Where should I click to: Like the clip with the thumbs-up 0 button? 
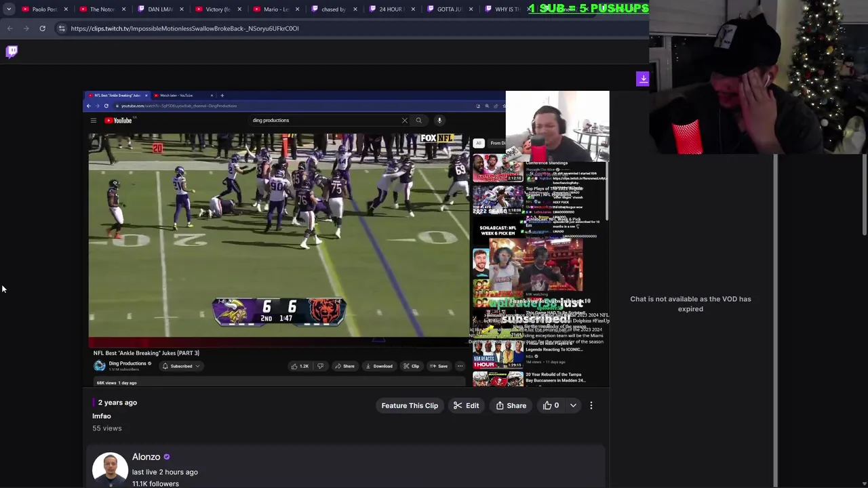point(551,405)
